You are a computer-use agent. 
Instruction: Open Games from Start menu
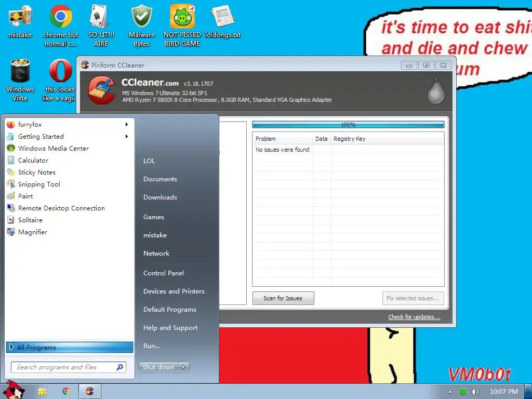154,217
